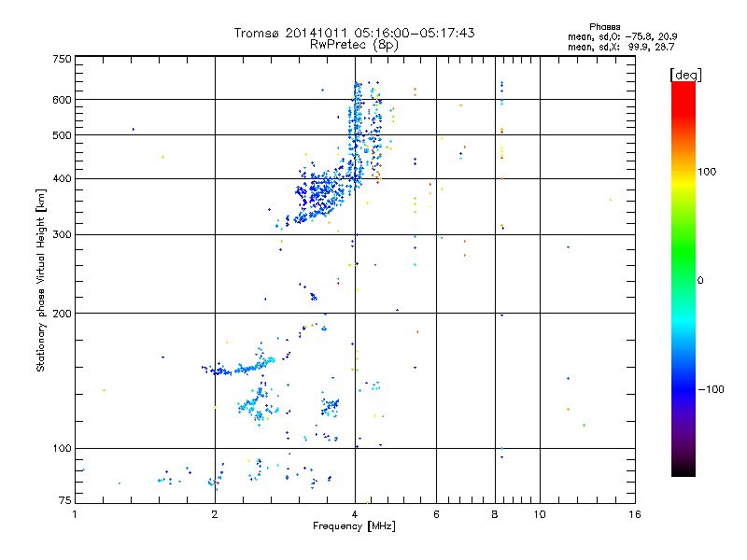
Task: Click the x-axis tick label '8'
Action: click(495, 514)
